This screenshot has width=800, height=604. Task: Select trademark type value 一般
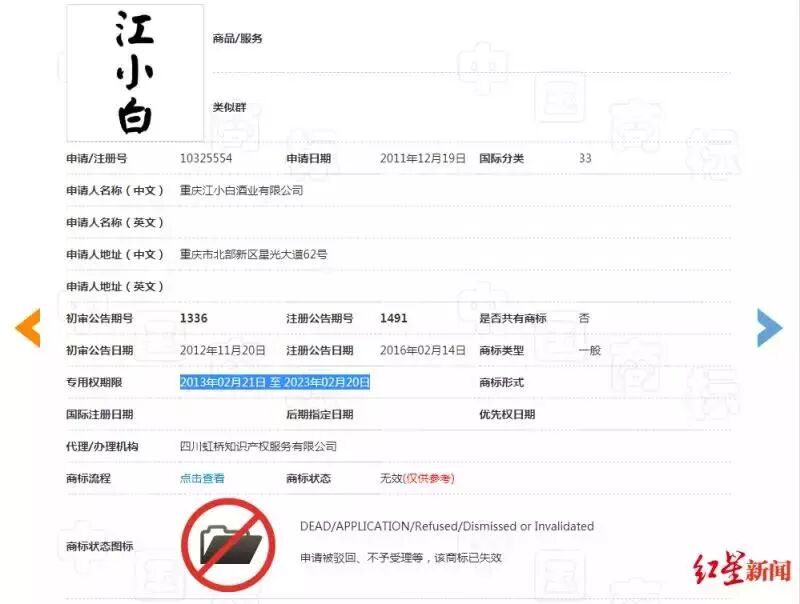click(590, 350)
